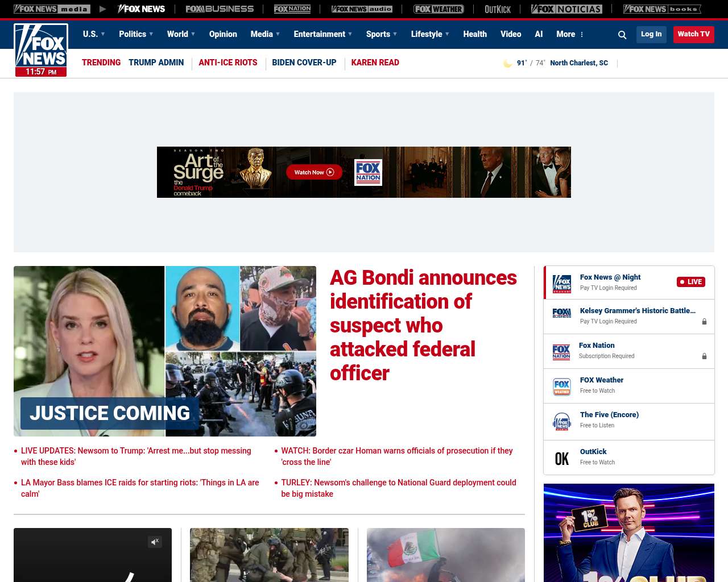Viewport: 728px width, 582px height.
Task: Open the Health section
Action: point(475,34)
